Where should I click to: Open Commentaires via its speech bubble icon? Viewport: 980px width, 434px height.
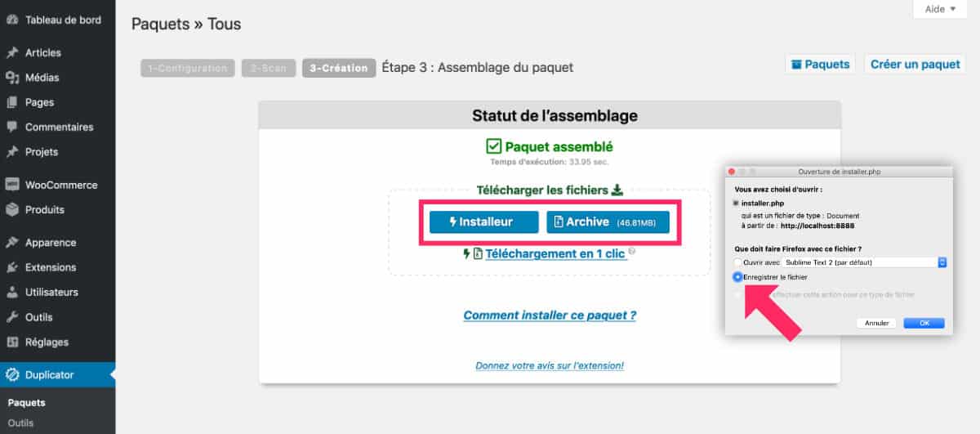coord(12,128)
